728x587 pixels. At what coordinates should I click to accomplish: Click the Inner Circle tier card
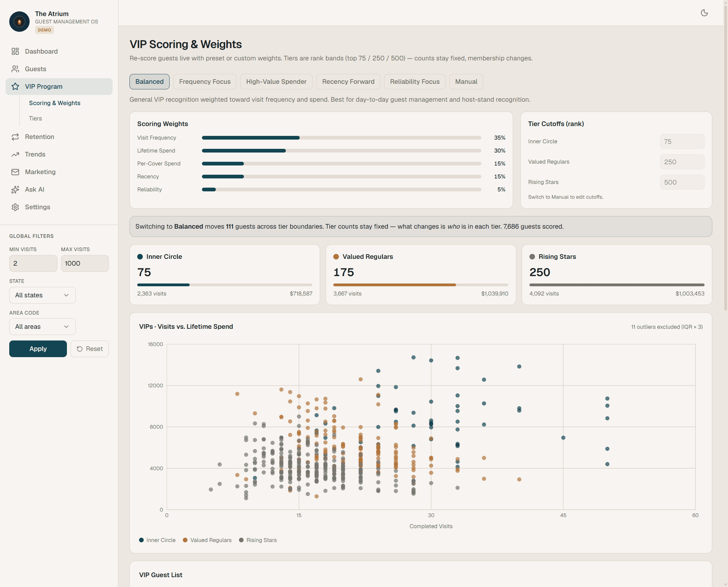(x=224, y=275)
